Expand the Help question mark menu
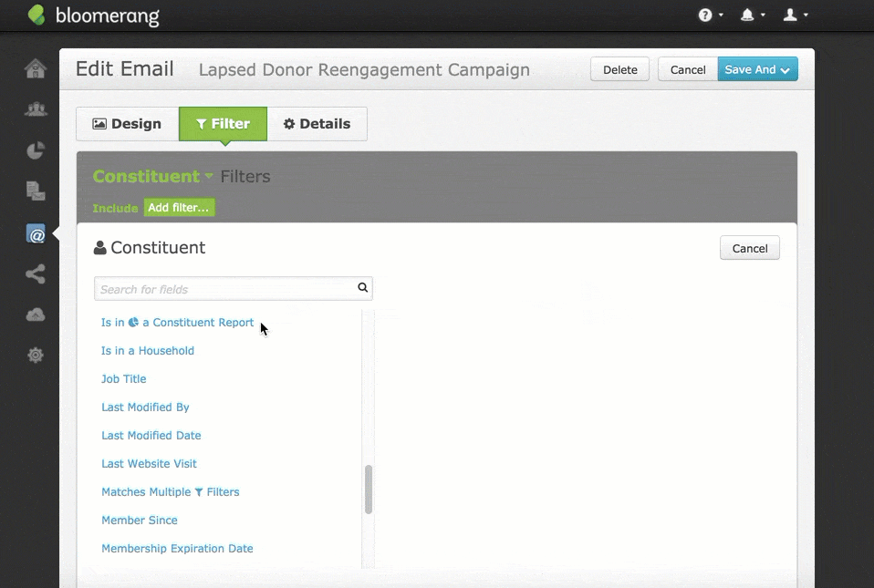This screenshot has height=588, width=874. tap(710, 15)
